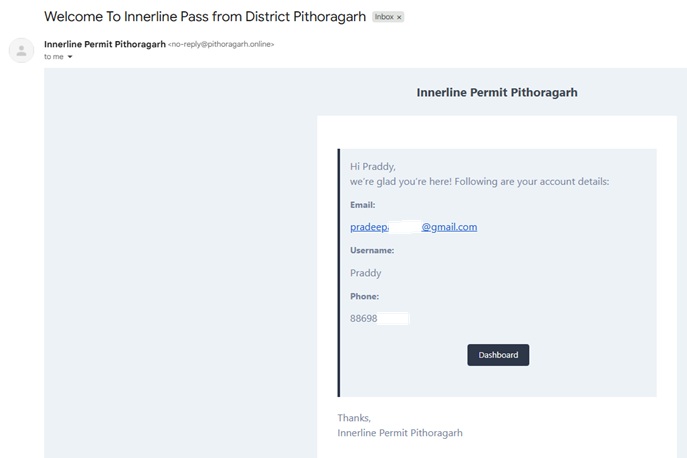Click the bold email body header title

pos(497,92)
